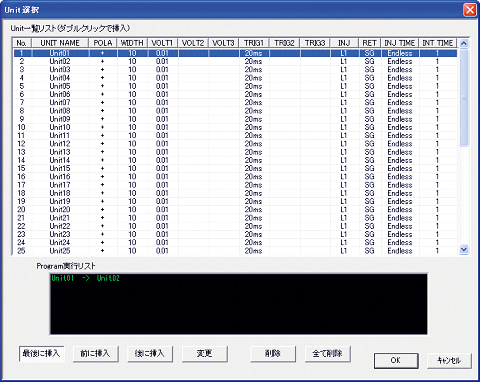Select the Unit10 row
Screen dimensions: 480x382
pyautogui.click(x=235, y=127)
